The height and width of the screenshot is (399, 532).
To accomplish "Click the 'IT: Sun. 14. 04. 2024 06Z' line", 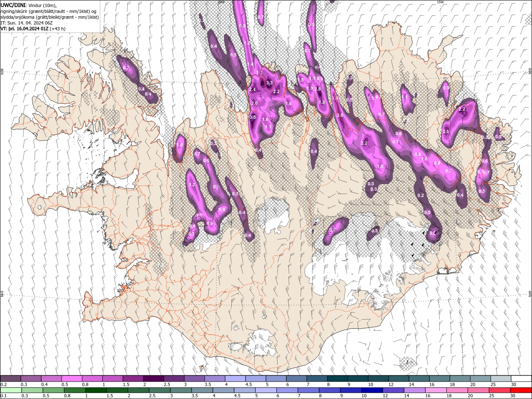I will pos(26,23).
